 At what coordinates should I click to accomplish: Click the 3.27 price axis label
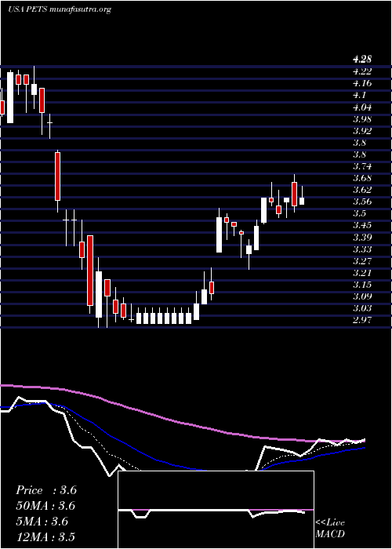click(361, 261)
